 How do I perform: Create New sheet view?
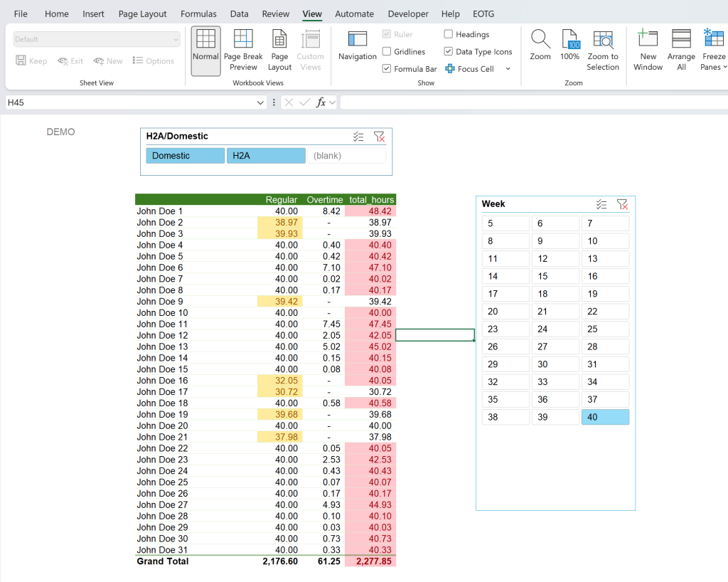click(x=108, y=61)
